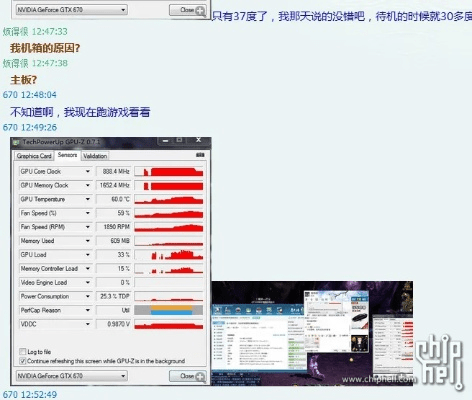Click the 12:47:33 sender line
Viewport: 472px width, 400px height.
click(x=35, y=32)
